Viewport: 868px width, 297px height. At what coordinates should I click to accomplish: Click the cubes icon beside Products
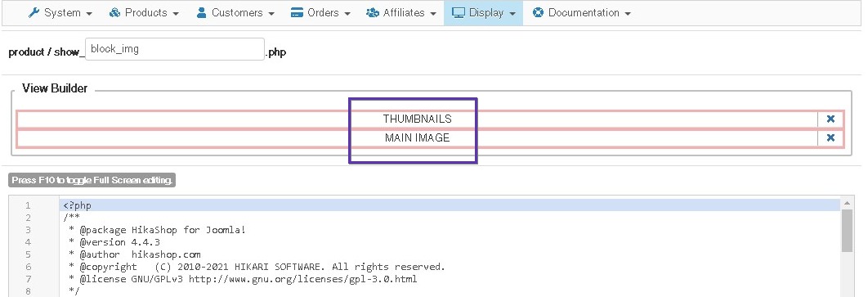pos(114,13)
